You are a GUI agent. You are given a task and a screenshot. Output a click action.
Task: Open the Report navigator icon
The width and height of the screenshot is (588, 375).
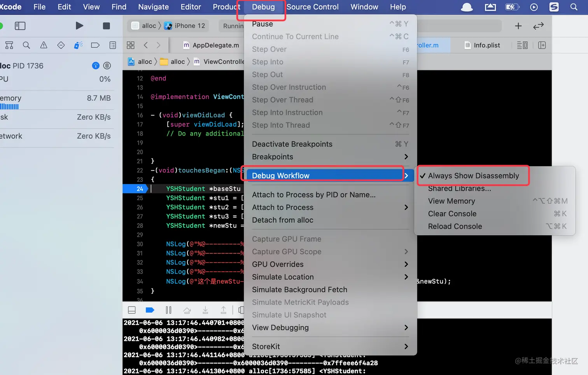tap(113, 45)
